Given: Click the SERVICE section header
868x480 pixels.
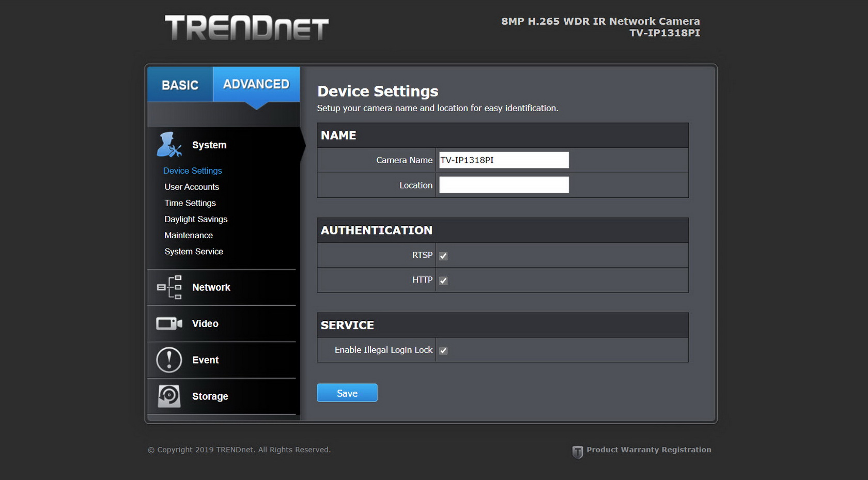Looking at the screenshot, I should tap(503, 325).
